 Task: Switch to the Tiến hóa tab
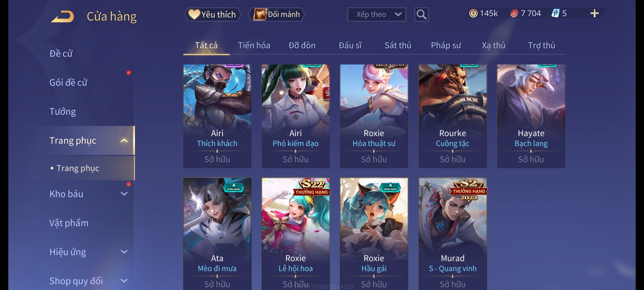coord(254,45)
